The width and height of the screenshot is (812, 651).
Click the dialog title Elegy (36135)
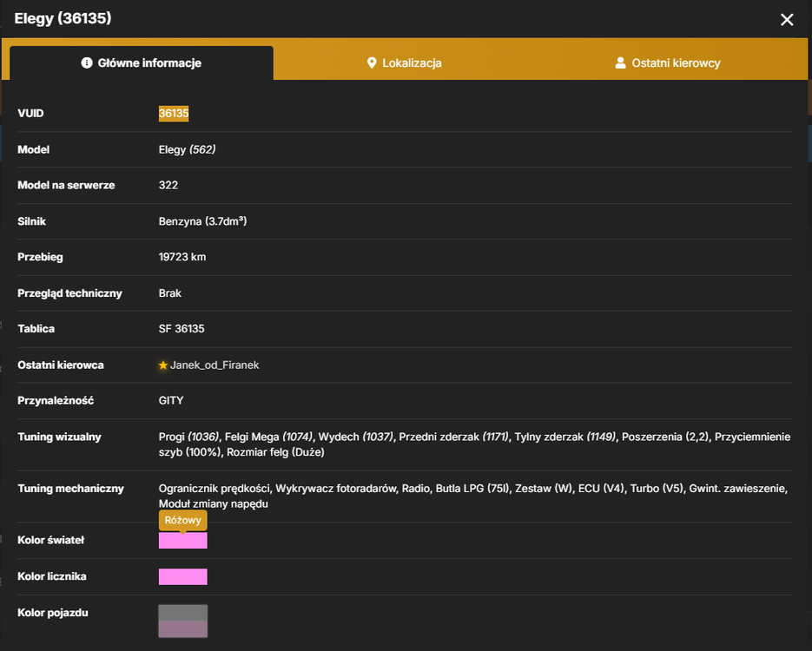click(x=63, y=18)
